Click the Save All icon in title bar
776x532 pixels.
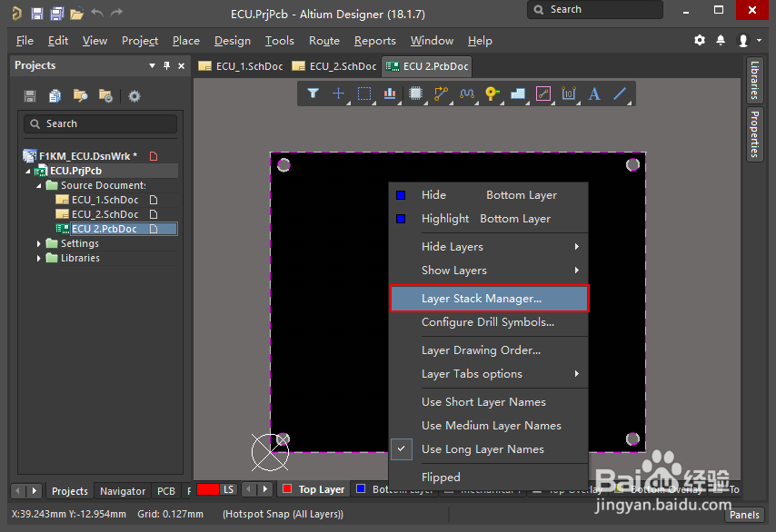57,14
